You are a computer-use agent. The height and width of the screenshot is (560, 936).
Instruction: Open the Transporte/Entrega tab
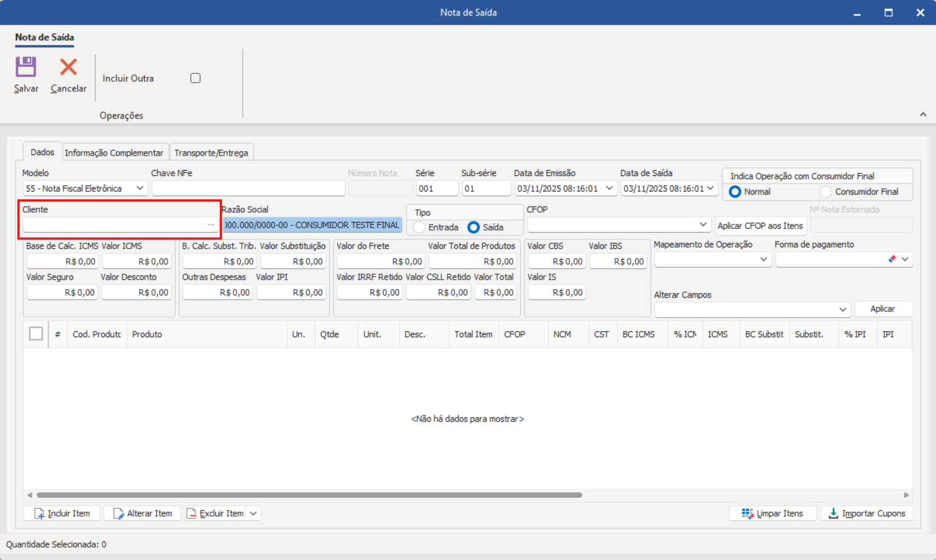(211, 153)
